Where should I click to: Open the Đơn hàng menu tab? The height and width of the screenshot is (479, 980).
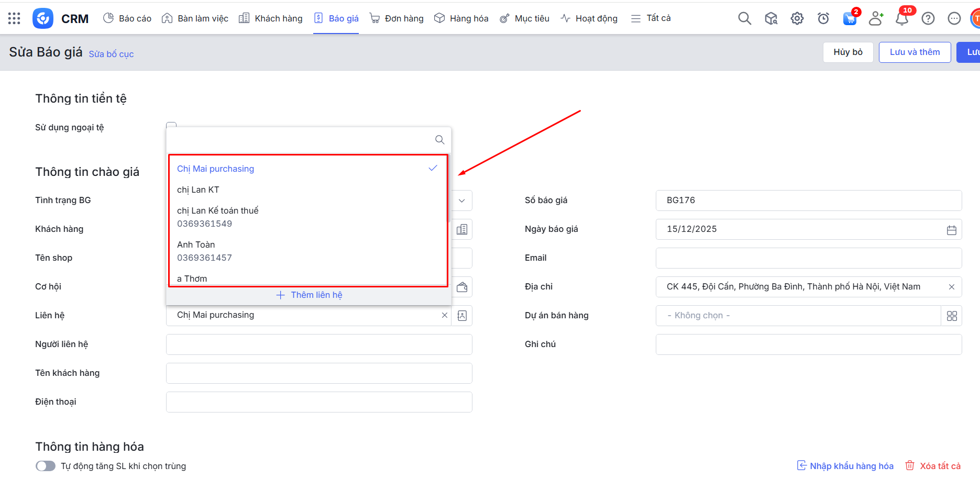click(x=397, y=18)
